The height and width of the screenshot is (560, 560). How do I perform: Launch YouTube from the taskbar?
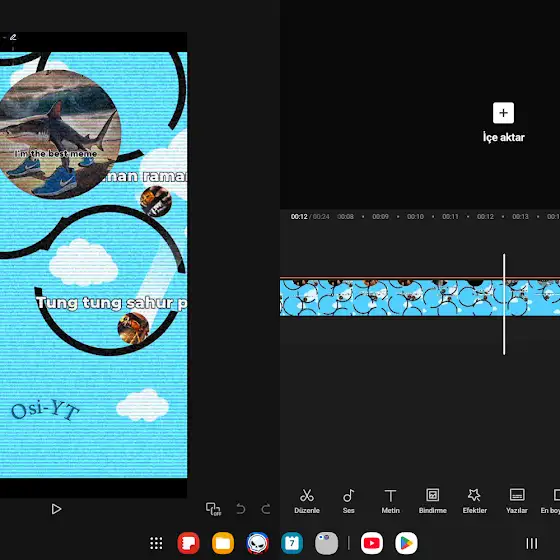[372, 543]
